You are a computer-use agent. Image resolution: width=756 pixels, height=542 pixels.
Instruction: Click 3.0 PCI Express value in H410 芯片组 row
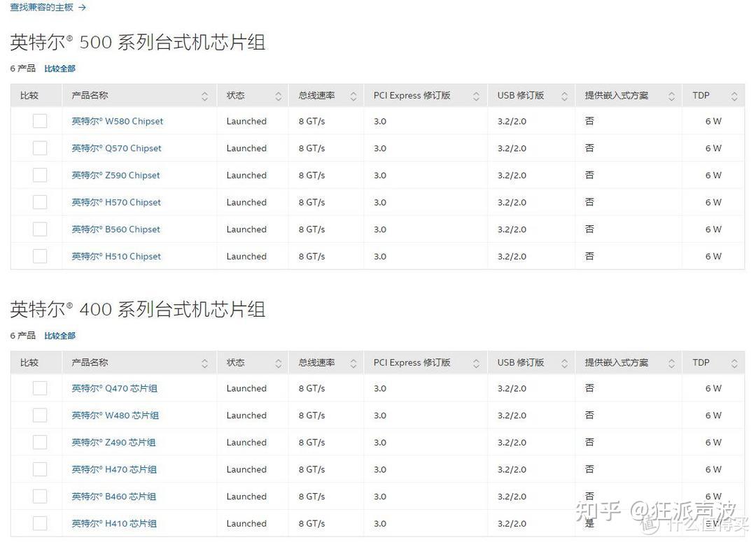[x=380, y=523]
